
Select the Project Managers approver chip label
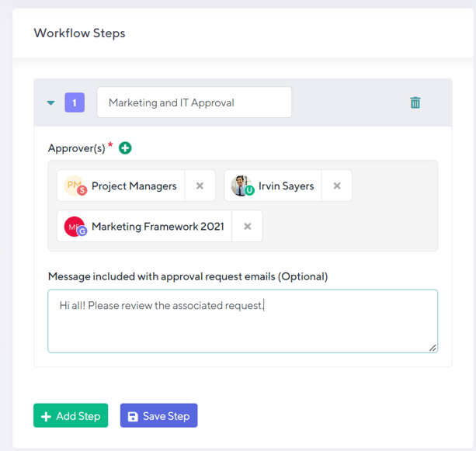point(134,186)
